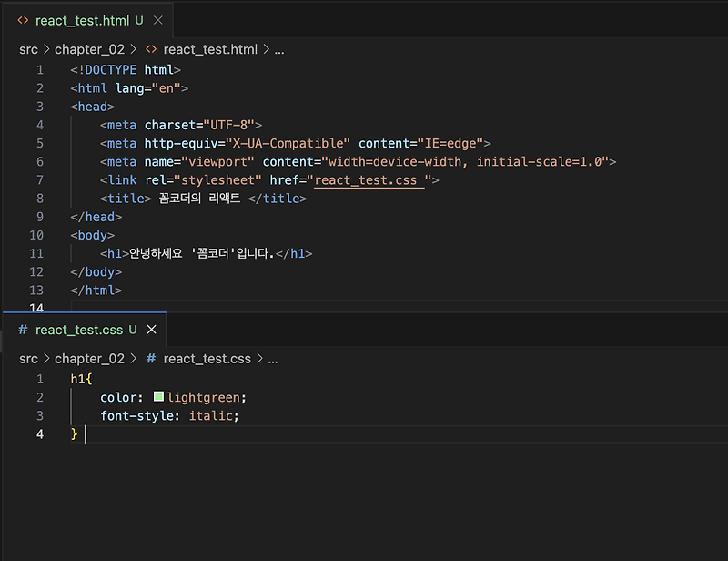The image size is (728, 561).
Task: Click the "#" icon in the CSS editor breadcrumb
Action: coord(151,358)
